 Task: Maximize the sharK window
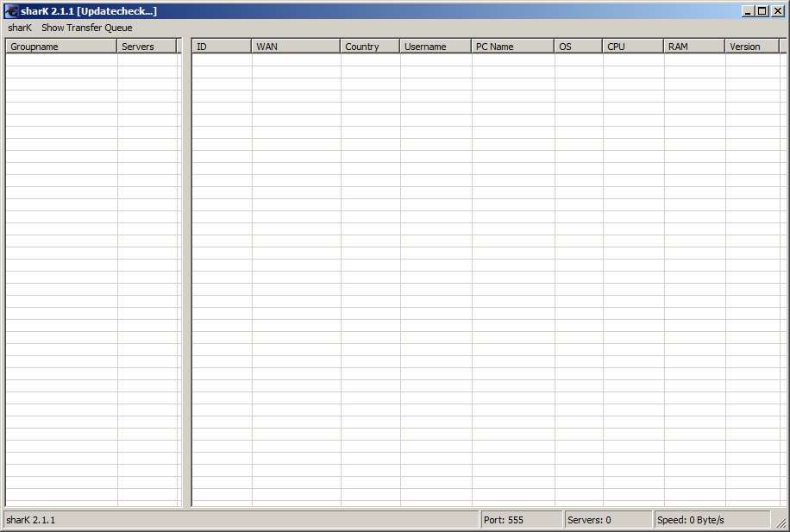click(x=762, y=11)
